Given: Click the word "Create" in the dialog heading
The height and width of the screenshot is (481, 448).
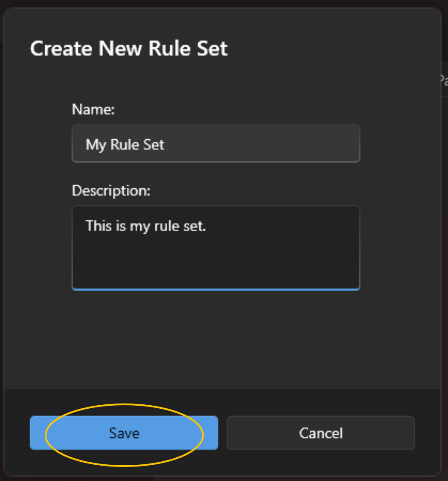Looking at the screenshot, I should pos(61,48).
